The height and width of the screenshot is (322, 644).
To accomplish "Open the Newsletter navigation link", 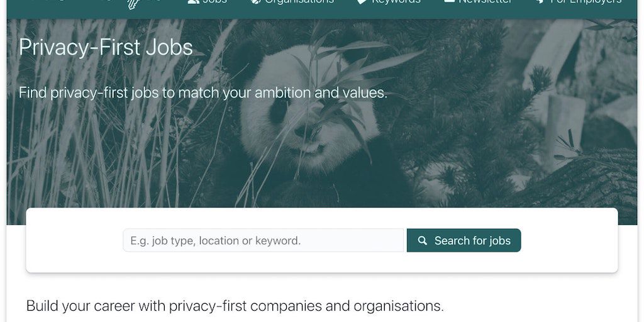I will point(485,3).
